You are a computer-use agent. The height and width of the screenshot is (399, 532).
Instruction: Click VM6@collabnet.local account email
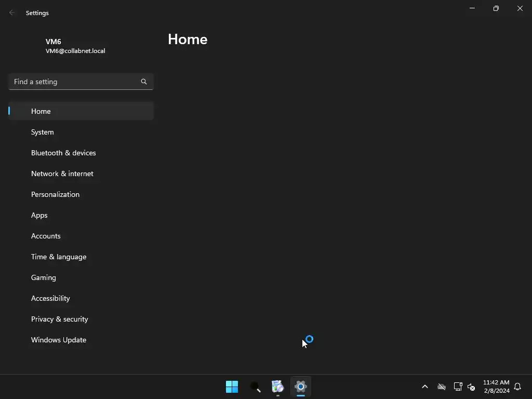coord(75,51)
